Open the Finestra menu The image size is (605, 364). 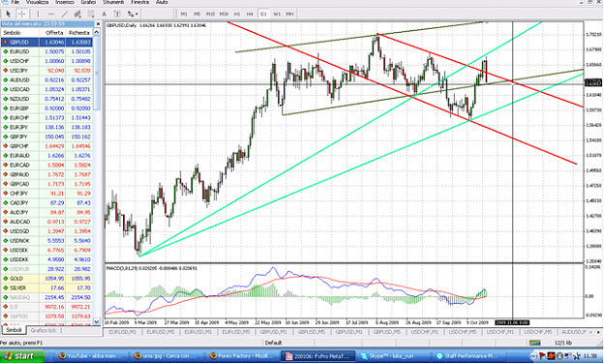[x=139, y=2]
